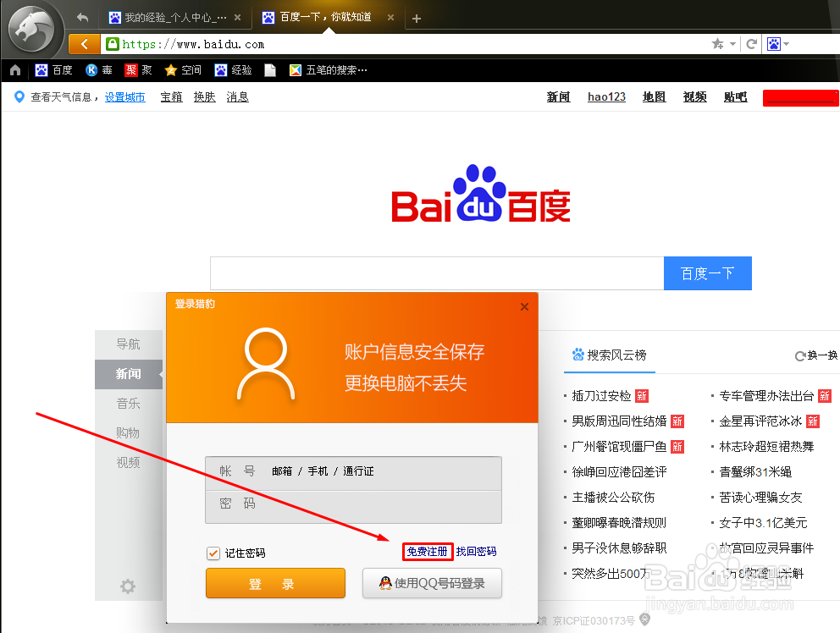Open the 毒 bookmark with K icon
840x633 pixels.
pos(99,70)
